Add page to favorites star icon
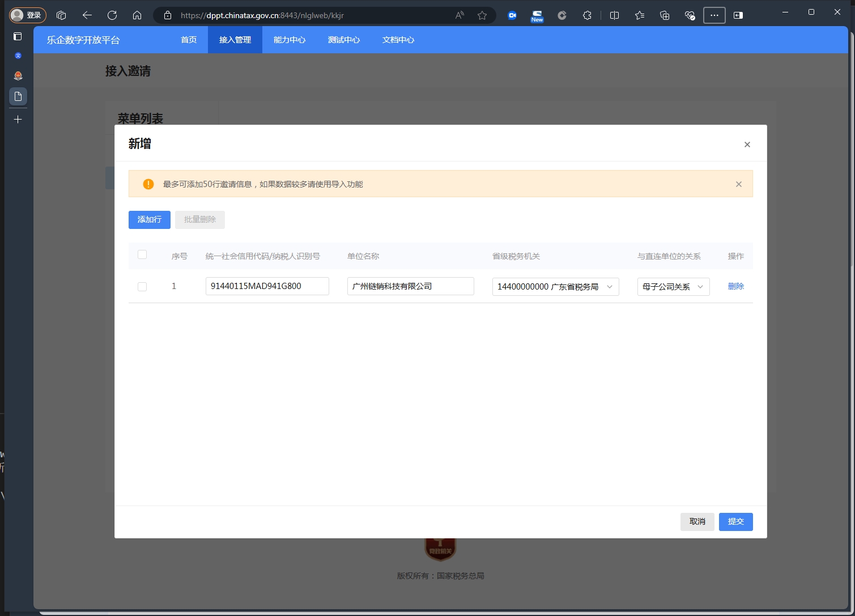 pyautogui.click(x=482, y=15)
